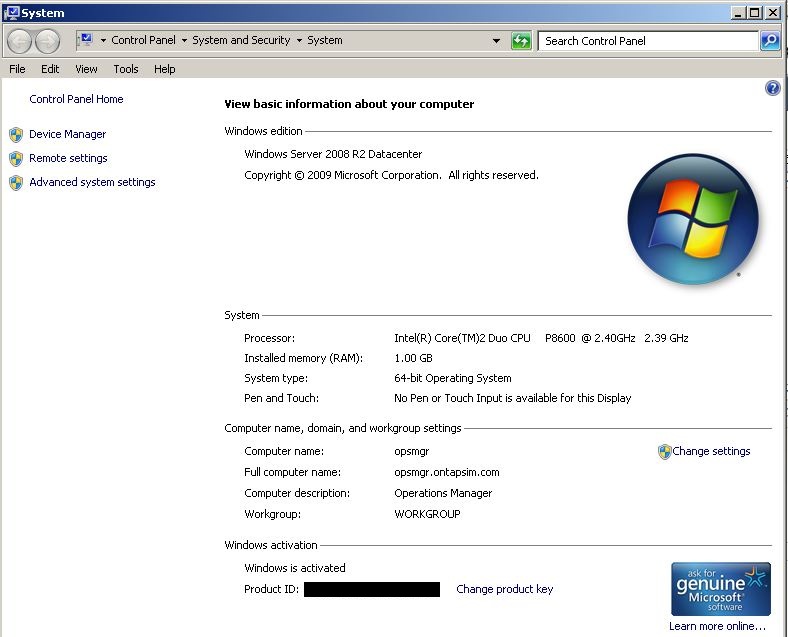Screen dimensions: 788x637
Task: Click the computer icon in address bar
Action: [x=85, y=40]
